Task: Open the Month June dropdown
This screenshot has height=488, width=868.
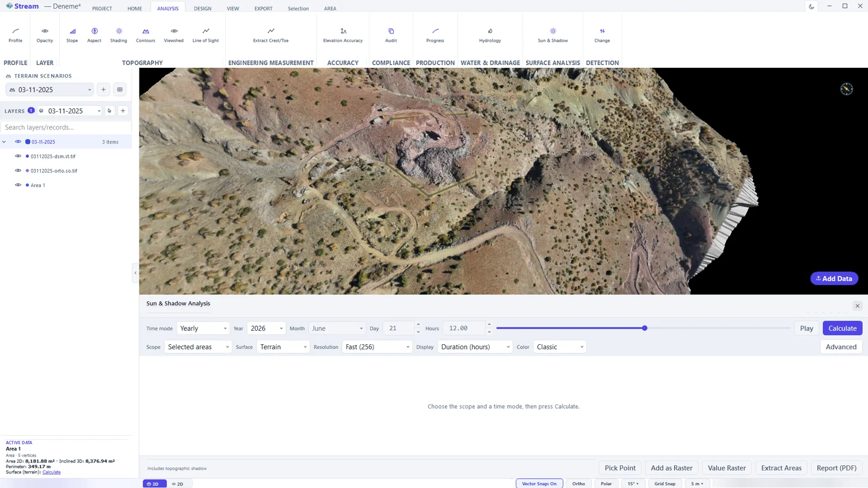Action: tap(337, 329)
